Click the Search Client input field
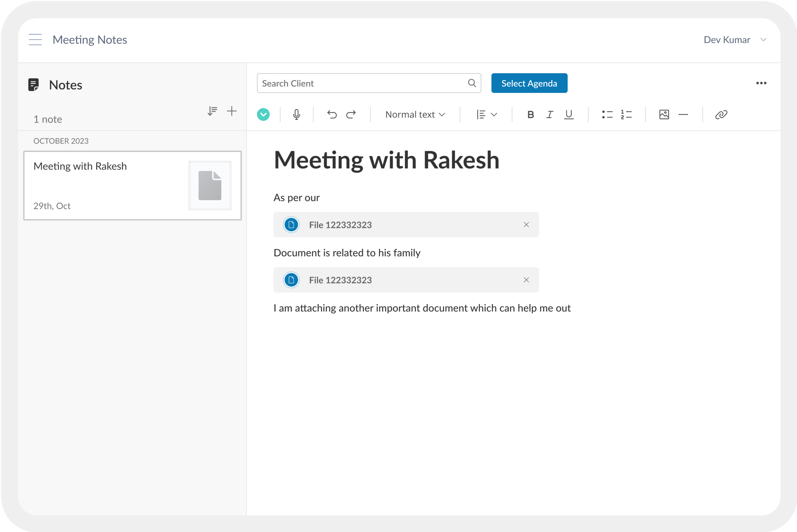This screenshot has width=797, height=532. (x=362, y=83)
